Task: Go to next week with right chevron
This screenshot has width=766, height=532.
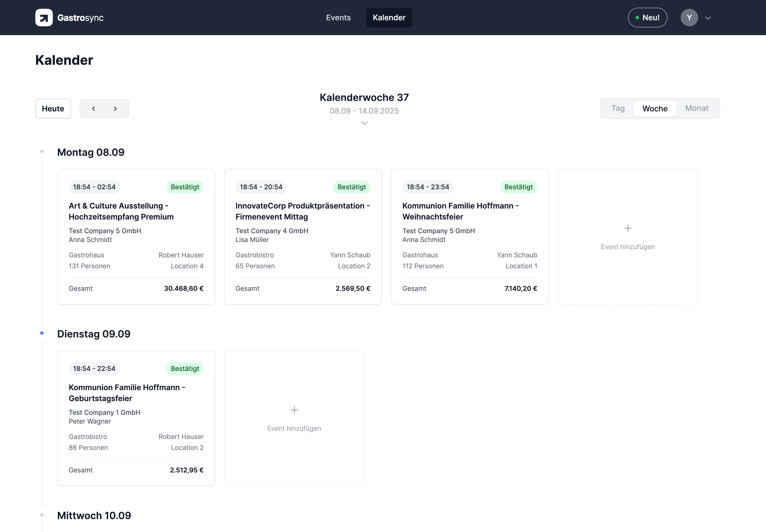Action: click(115, 109)
